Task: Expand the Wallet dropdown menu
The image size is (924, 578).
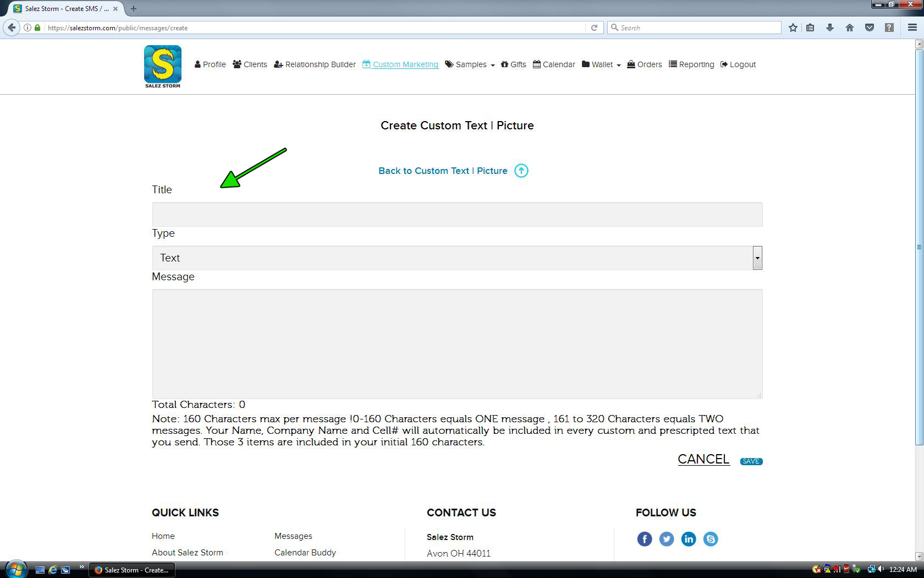Action: [601, 64]
